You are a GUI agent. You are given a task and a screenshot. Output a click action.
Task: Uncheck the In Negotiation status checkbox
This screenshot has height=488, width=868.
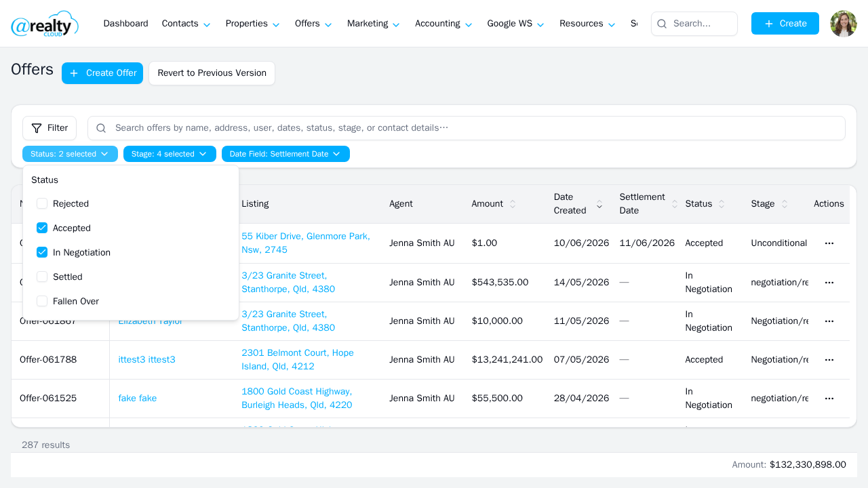(42, 253)
